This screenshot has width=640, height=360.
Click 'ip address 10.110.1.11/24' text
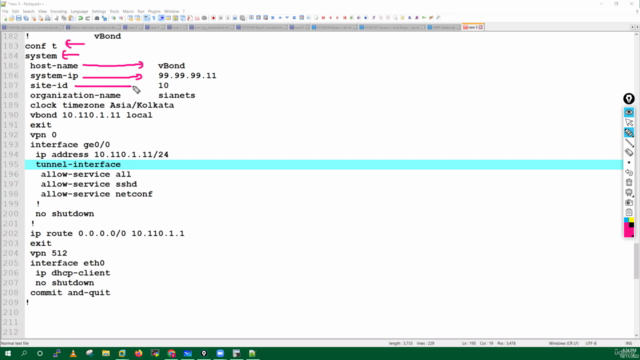click(x=102, y=155)
